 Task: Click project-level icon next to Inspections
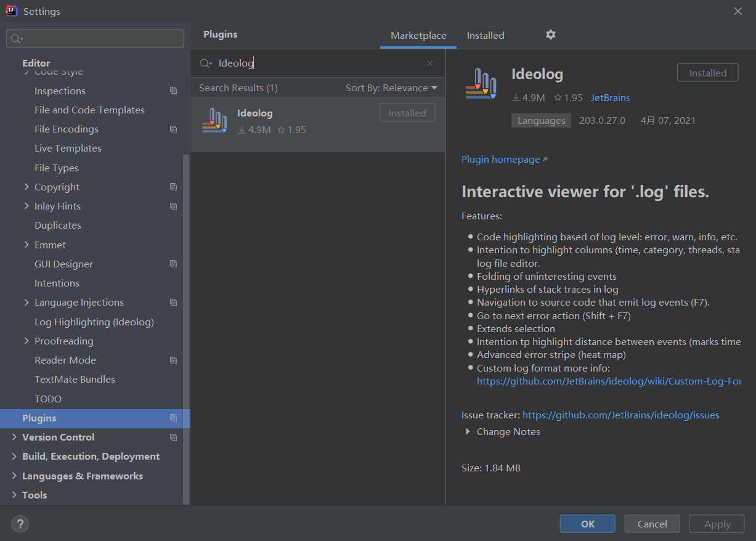(x=173, y=91)
